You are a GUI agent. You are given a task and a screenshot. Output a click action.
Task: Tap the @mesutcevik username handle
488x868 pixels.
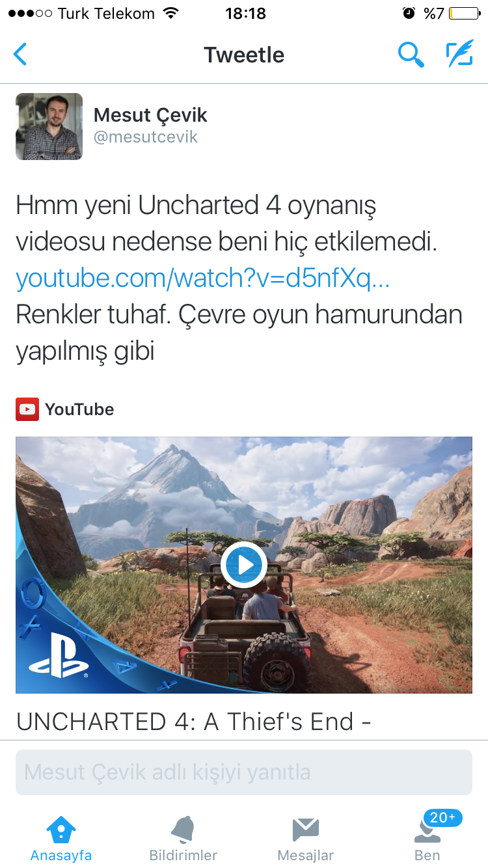[x=146, y=137]
